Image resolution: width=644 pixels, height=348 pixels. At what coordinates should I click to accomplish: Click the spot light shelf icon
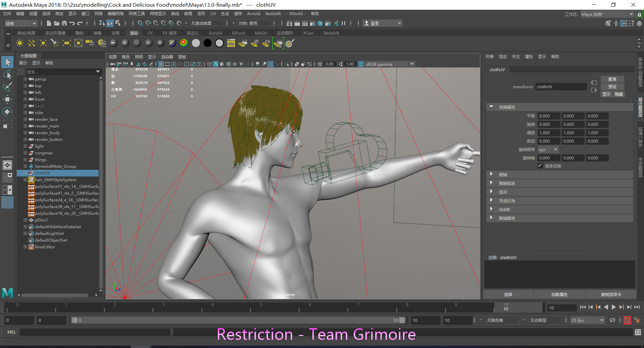click(x=55, y=43)
